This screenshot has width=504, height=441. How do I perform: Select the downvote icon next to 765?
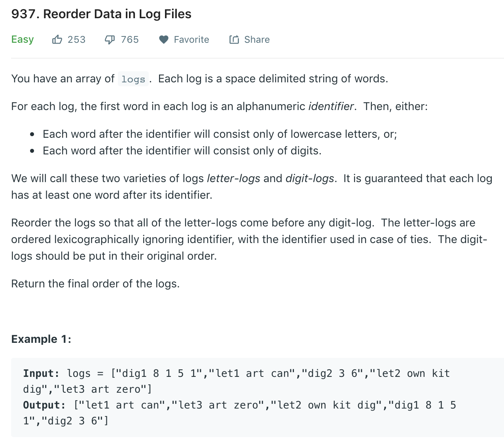pos(109,39)
